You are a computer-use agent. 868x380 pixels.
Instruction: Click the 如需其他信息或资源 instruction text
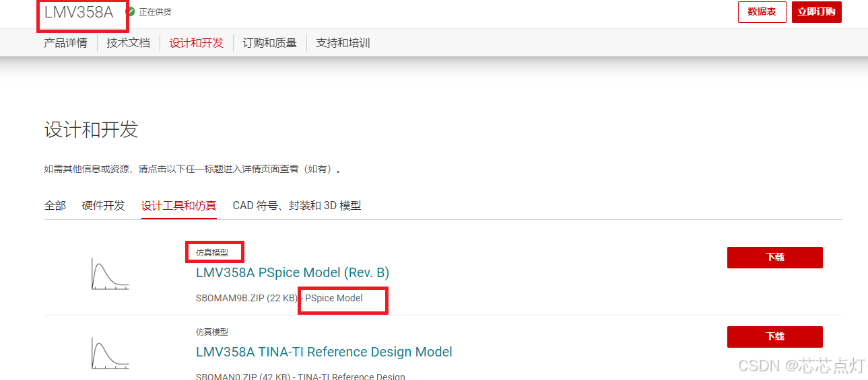pyautogui.click(x=193, y=169)
